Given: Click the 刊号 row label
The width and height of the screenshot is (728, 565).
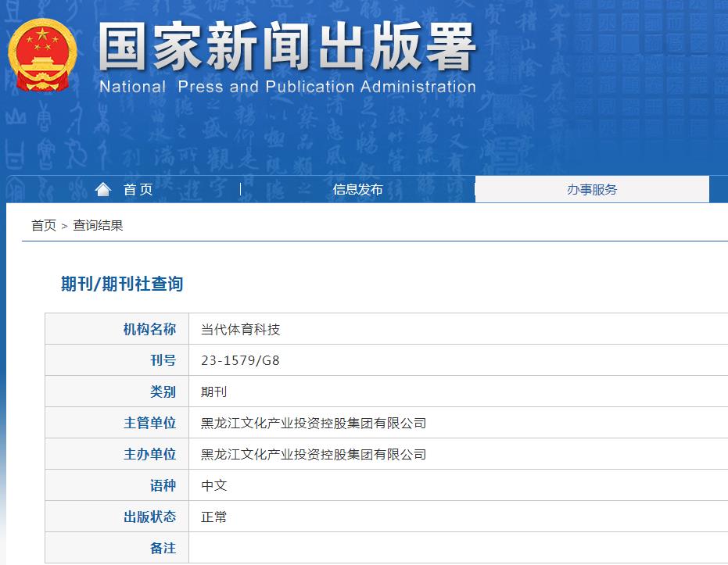Looking at the screenshot, I should tap(163, 359).
